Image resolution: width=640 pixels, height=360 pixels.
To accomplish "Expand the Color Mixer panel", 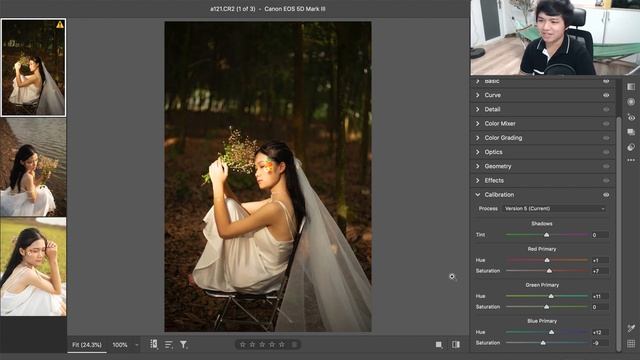I will point(478,124).
